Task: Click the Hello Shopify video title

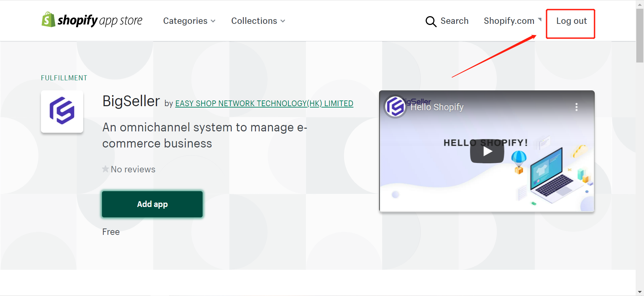Action: (x=437, y=107)
